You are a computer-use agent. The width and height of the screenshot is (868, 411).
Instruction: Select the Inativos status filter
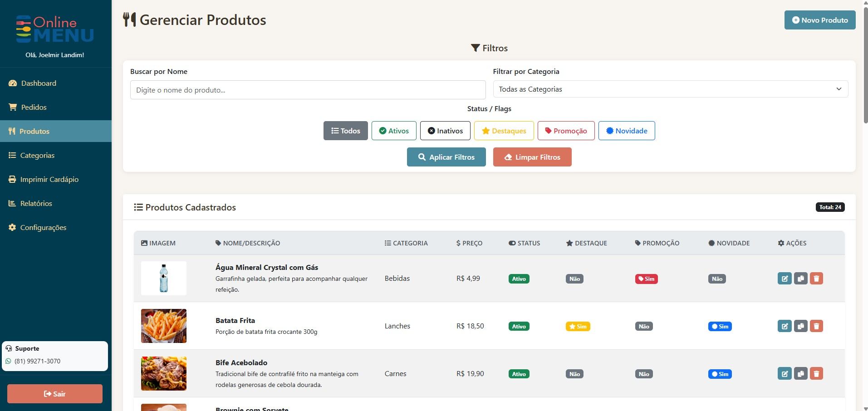click(445, 131)
